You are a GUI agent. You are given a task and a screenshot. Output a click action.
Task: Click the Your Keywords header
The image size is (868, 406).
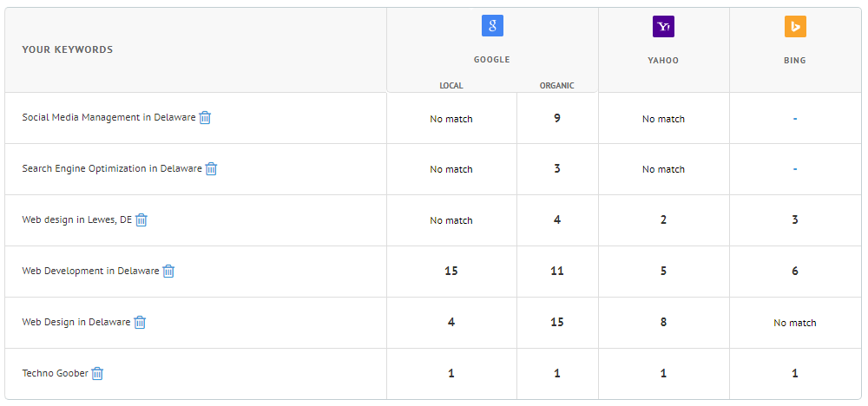tap(68, 49)
